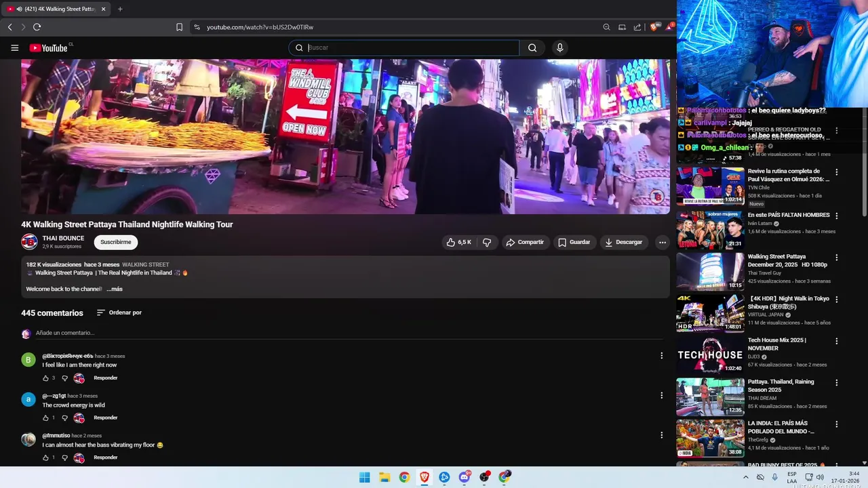Like the "bass vibrating my floor" comment
This screenshot has height=488, width=868.
point(46,457)
